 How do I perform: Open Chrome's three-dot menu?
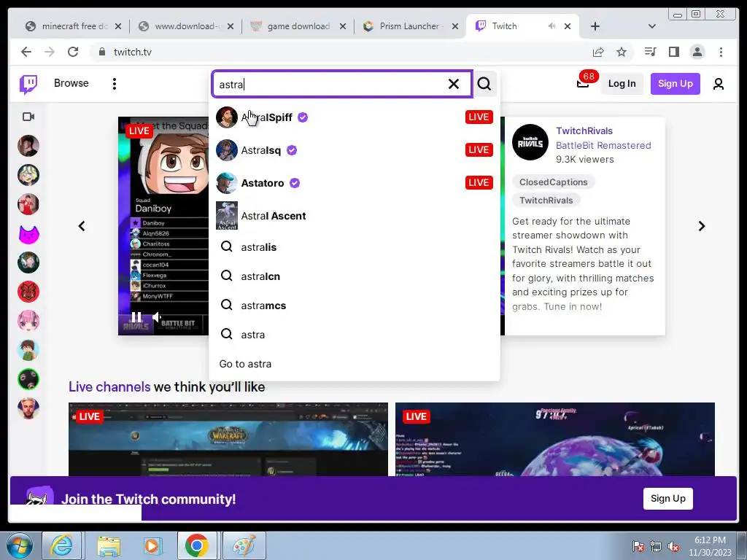tap(721, 52)
